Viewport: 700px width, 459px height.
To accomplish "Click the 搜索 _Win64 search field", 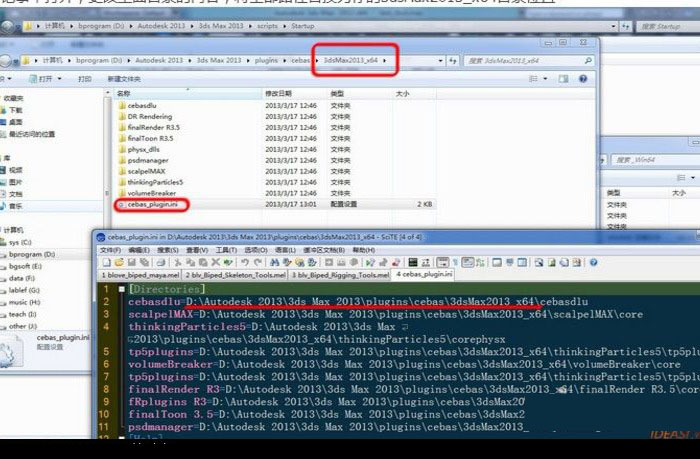I will click(654, 160).
